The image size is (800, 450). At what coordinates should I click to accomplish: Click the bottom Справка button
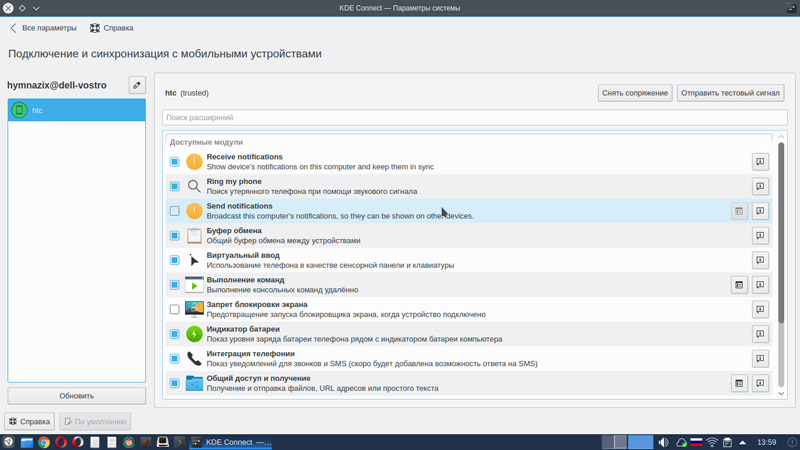coord(30,421)
